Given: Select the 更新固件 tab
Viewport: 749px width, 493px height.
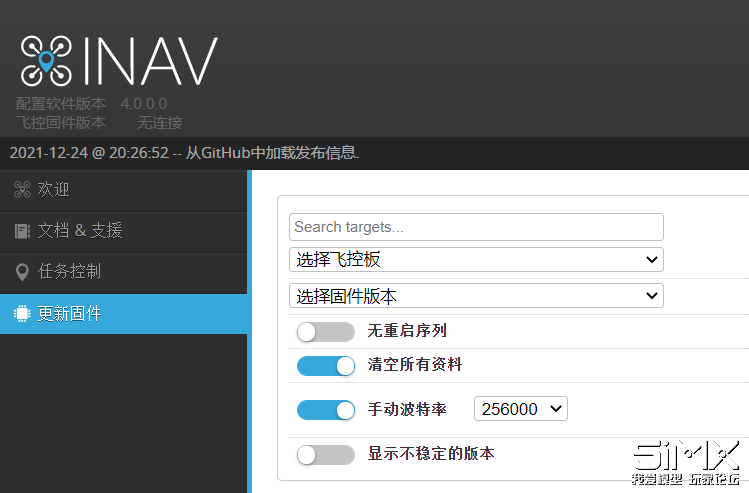Looking at the screenshot, I should click(123, 314).
